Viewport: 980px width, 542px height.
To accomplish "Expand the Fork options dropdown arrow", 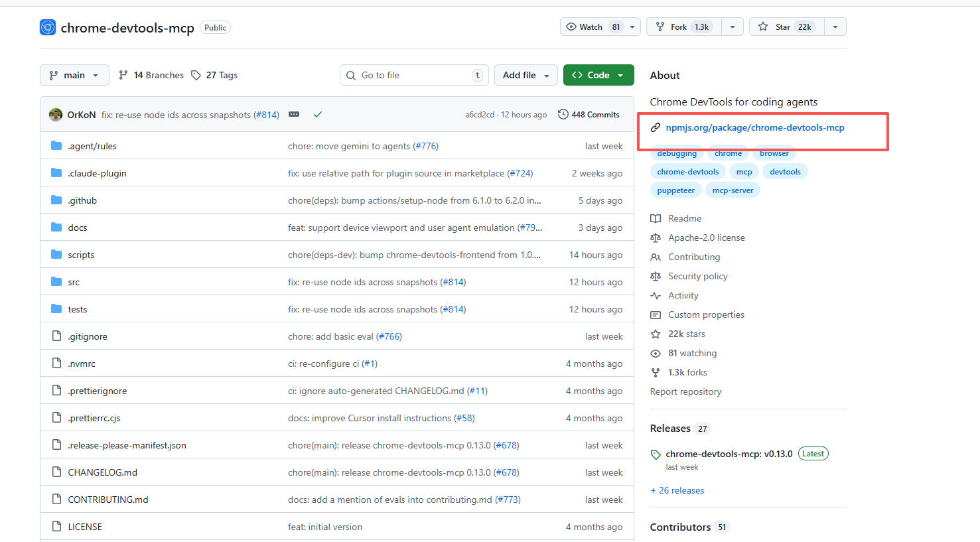I will (732, 27).
